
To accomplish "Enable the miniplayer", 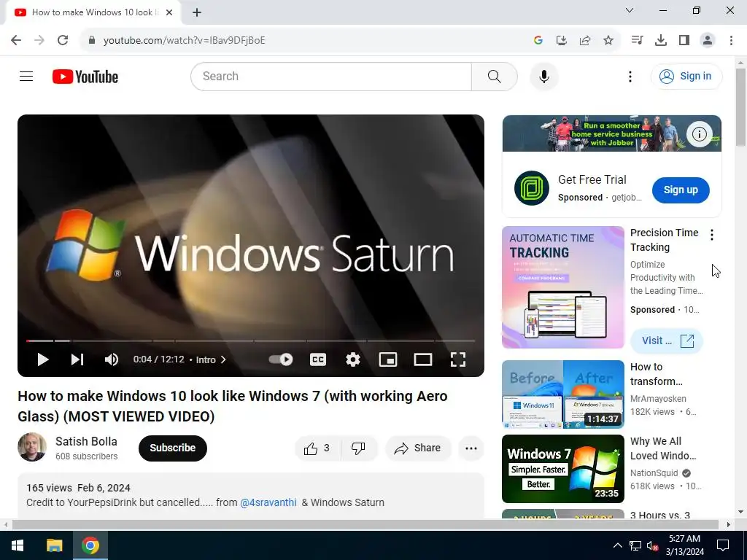I will [x=388, y=359].
